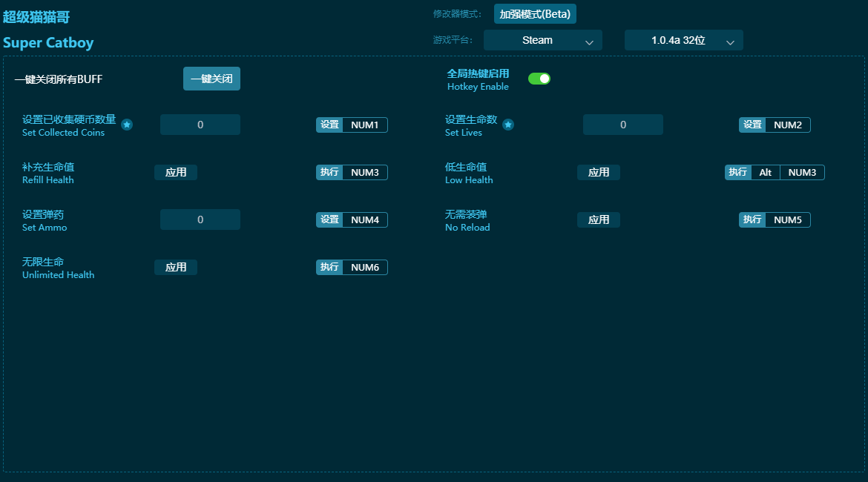Click the NUM6 hotkey for Unlimited Health

pyautogui.click(x=364, y=267)
